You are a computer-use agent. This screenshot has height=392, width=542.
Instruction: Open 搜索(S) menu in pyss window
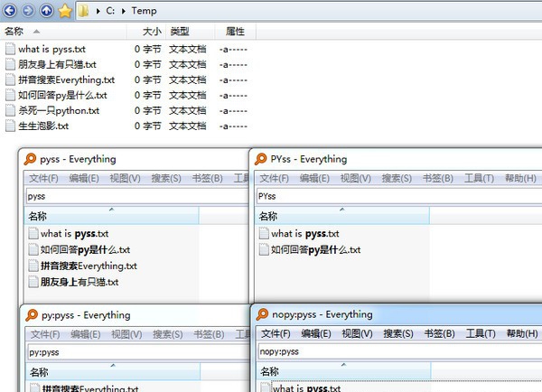coord(166,178)
